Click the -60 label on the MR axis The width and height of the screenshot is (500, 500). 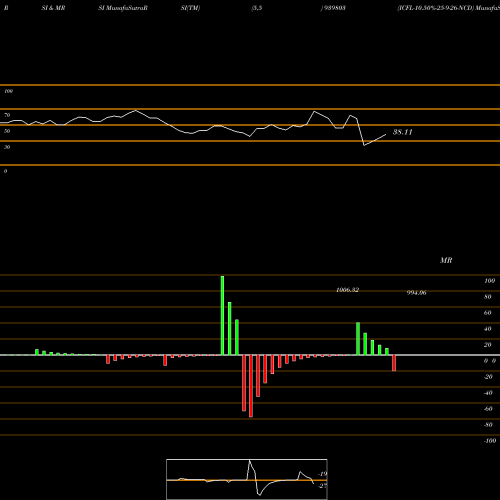(x=488, y=409)
